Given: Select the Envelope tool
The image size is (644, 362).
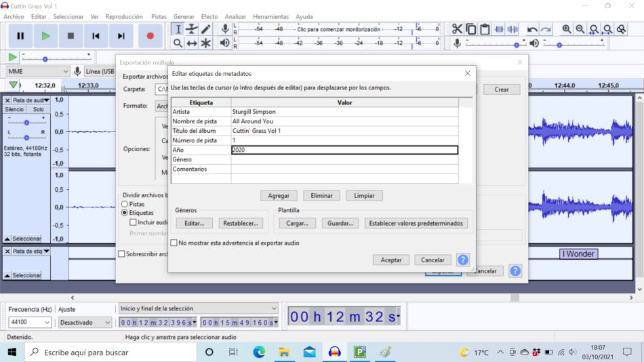Looking at the screenshot, I should point(192,29).
